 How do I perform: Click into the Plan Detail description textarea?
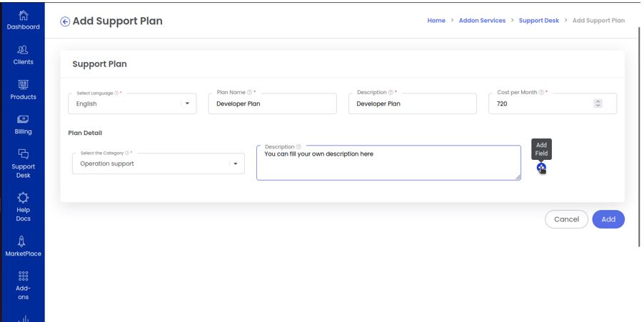pos(388,163)
